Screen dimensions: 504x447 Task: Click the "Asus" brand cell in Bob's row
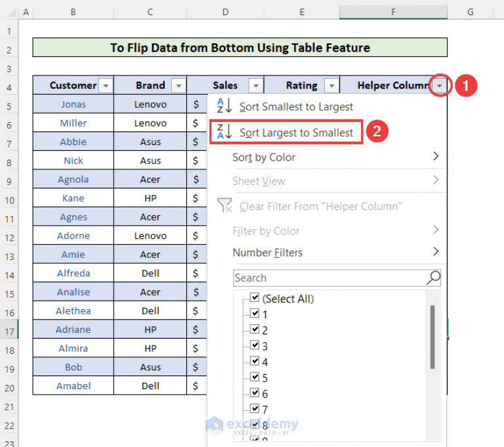(150, 367)
